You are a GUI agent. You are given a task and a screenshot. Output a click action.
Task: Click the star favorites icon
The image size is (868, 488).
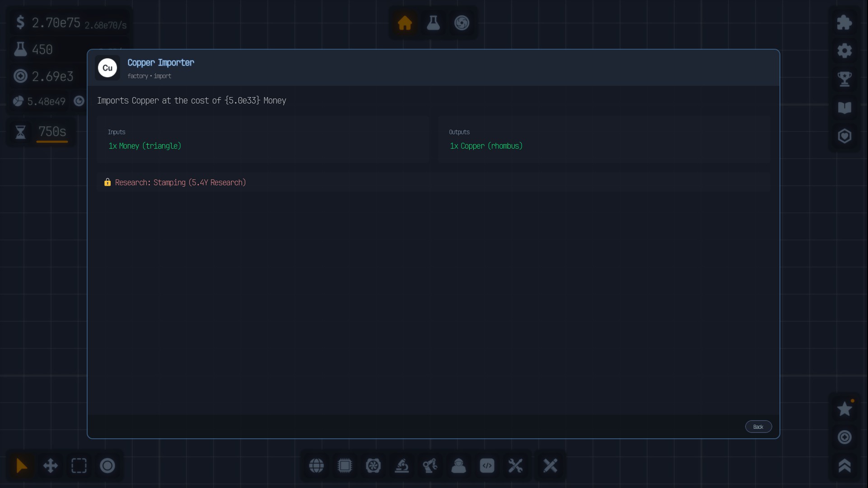[x=844, y=409]
